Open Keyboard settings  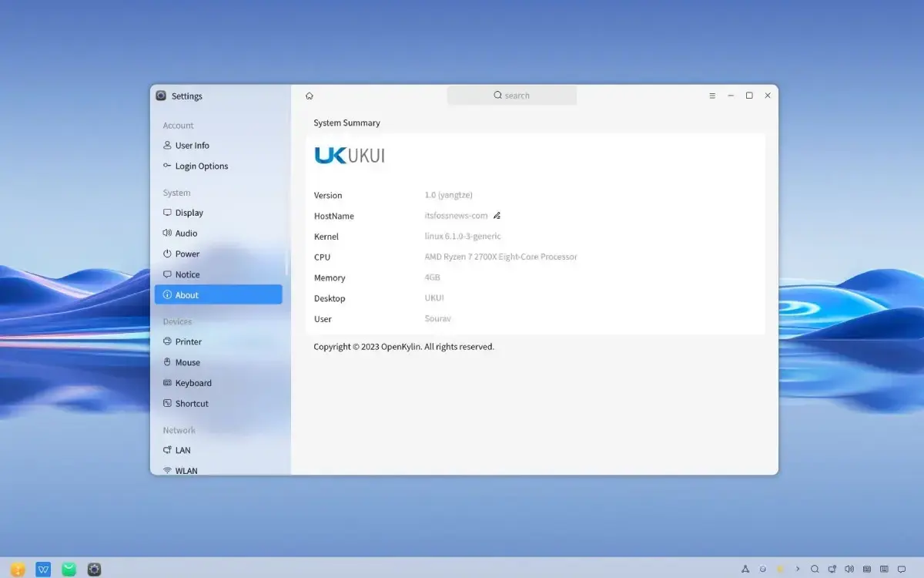tap(218, 383)
